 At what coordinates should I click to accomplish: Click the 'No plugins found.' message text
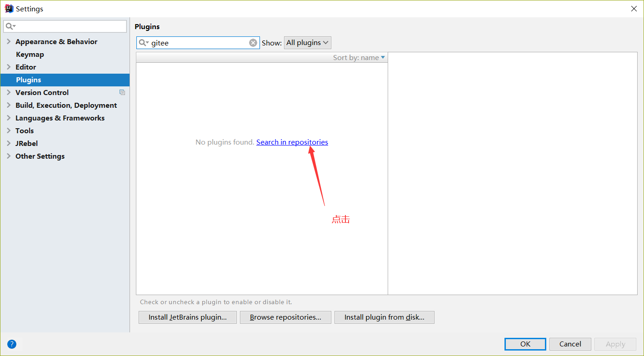(x=225, y=142)
